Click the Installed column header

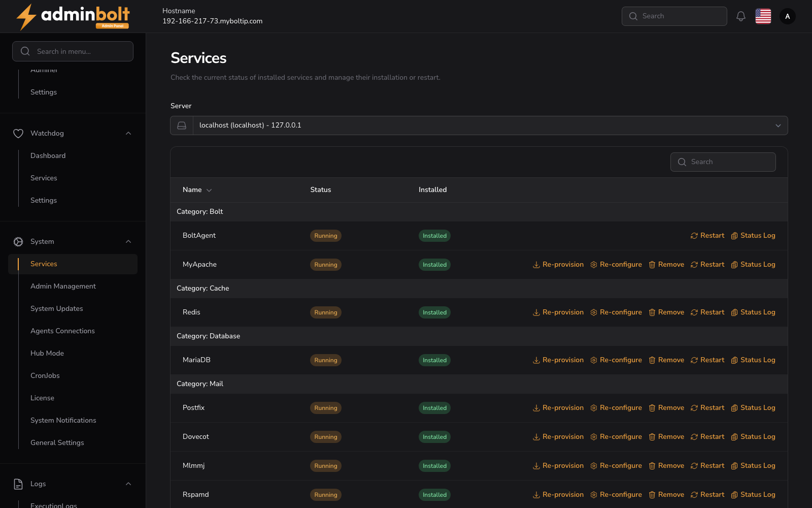coord(433,190)
